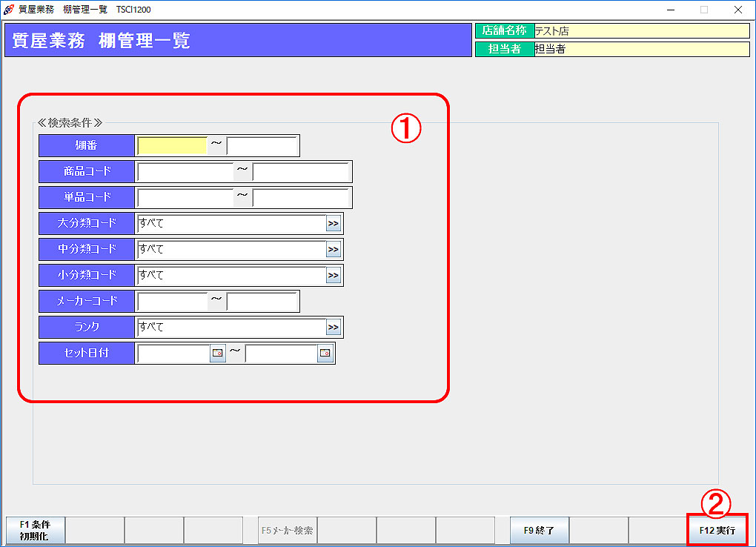The width and height of the screenshot is (756, 547).
Task: Focus the 棚番 start field
Action: (172, 146)
